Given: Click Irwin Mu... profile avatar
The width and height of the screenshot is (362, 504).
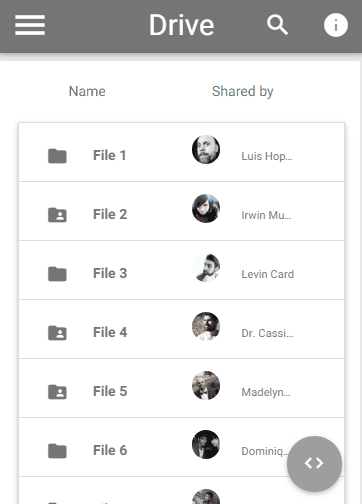Looking at the screenshot, I should pyautogui.click(x=206, y=208).
